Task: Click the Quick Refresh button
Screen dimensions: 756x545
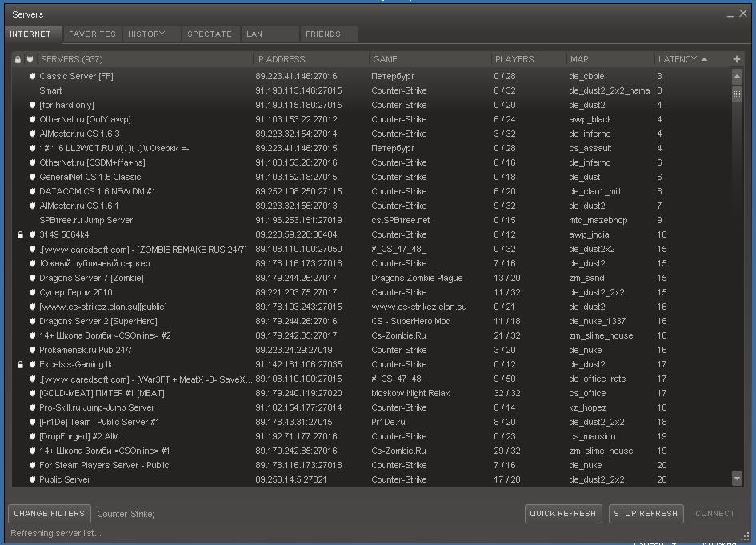Action: point(563,514)
